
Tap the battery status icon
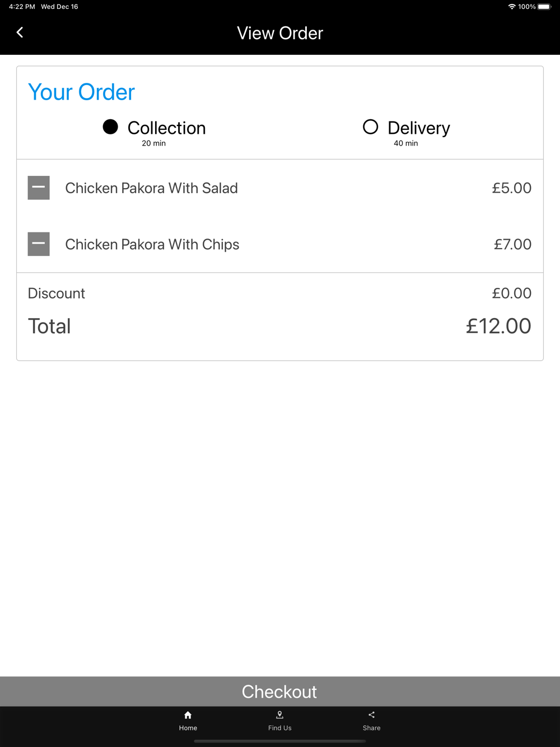[544, 7]
